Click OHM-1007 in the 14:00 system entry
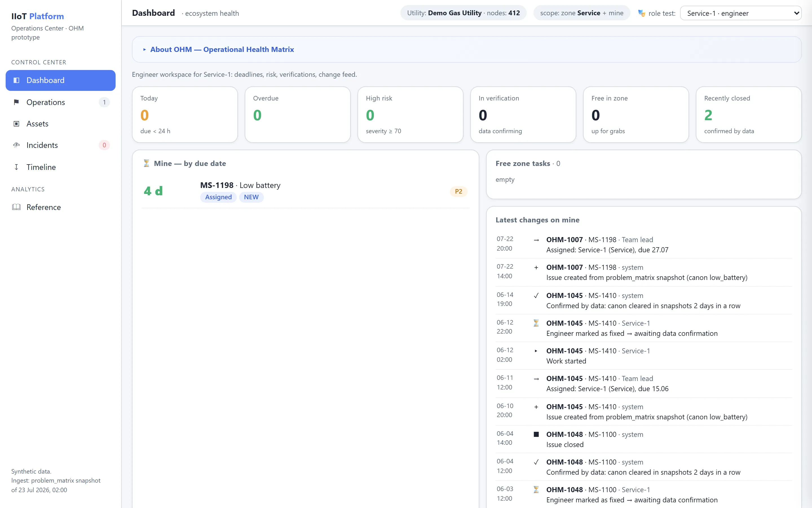Screen dimensions: 812x508 [x=564, y=268]
